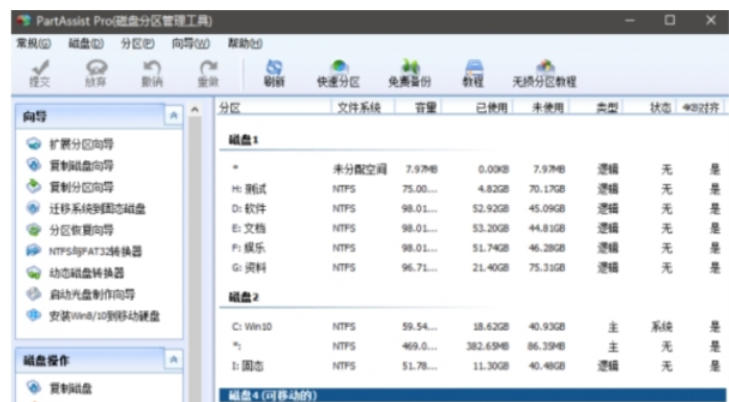Select the H: 测试 partition row
The width and height of the screenshot is (729, 402).
pos(472,189)
